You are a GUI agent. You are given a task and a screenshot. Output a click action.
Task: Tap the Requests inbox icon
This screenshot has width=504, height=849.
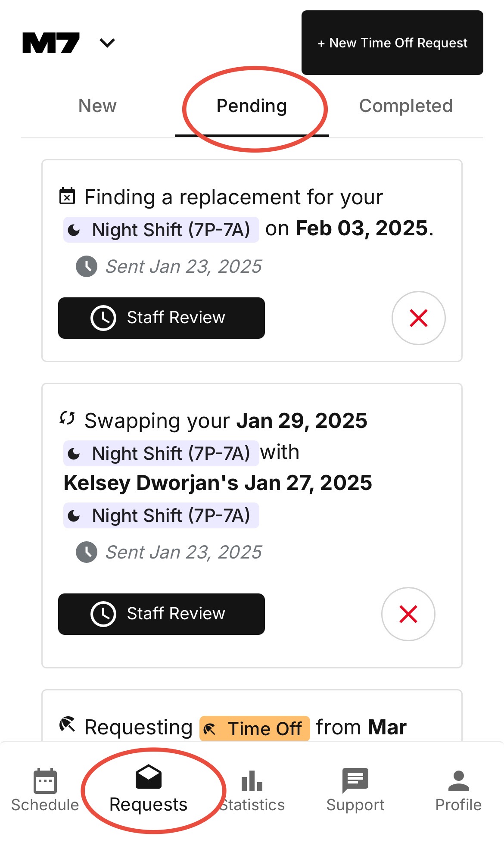click(x=148, y=777)
